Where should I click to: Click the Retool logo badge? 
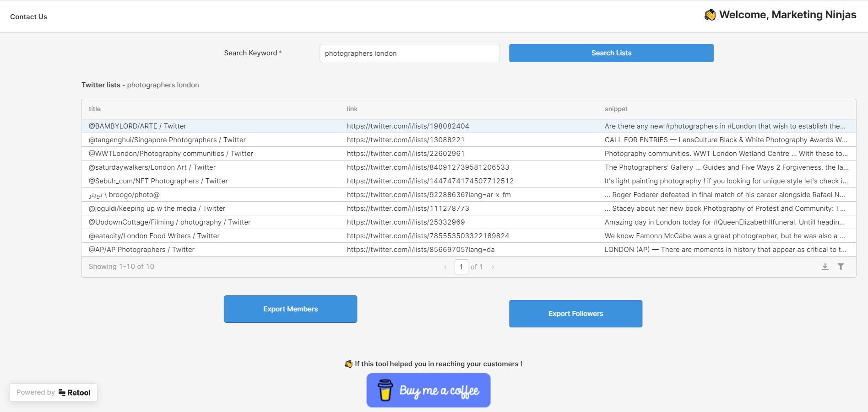(x=53, y=392)
